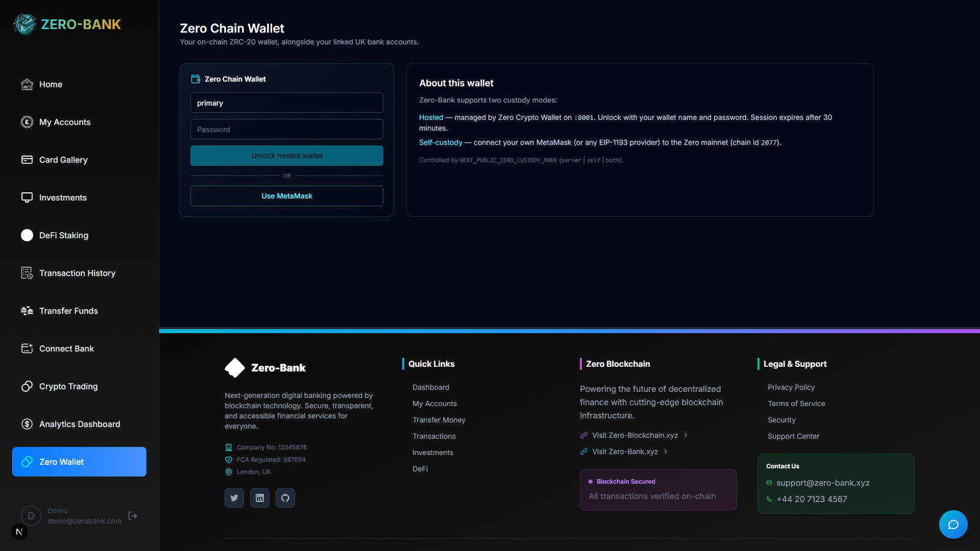Click the support@zero-bank.xyz email address
980x551 pixels.
[x=823, y=483]
